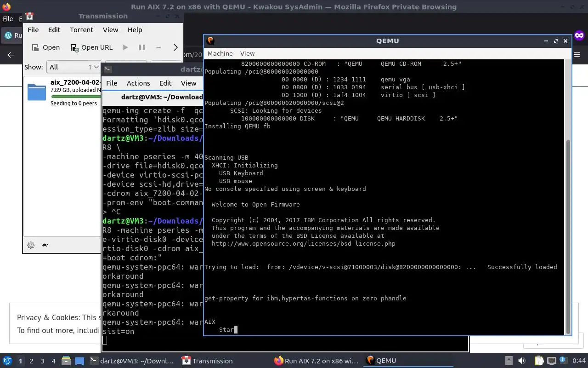Click the Remove torrent minus icon
Viewport: 588px width, 368px height.
tap(158, 47)
